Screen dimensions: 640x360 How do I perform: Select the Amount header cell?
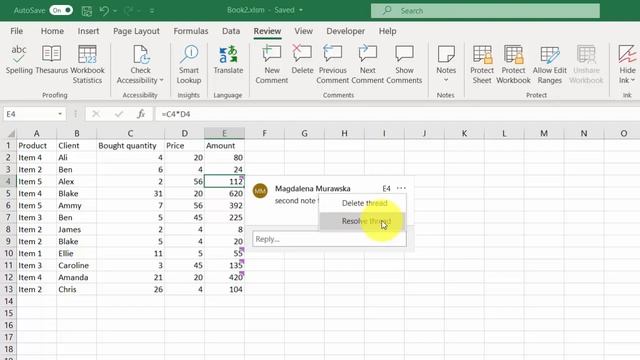(x=224, y=146)
